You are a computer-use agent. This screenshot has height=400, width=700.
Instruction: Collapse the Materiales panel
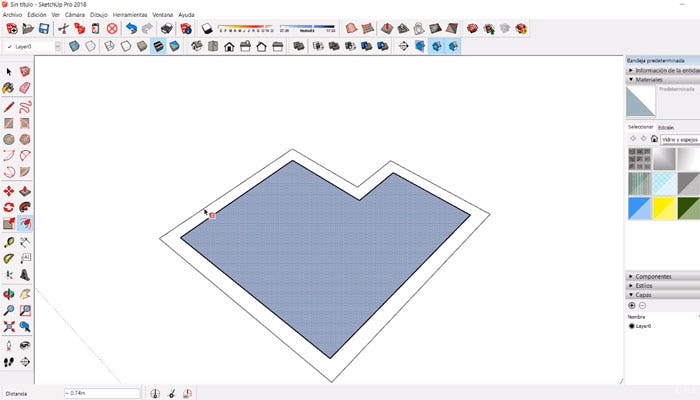coord(662,79)
